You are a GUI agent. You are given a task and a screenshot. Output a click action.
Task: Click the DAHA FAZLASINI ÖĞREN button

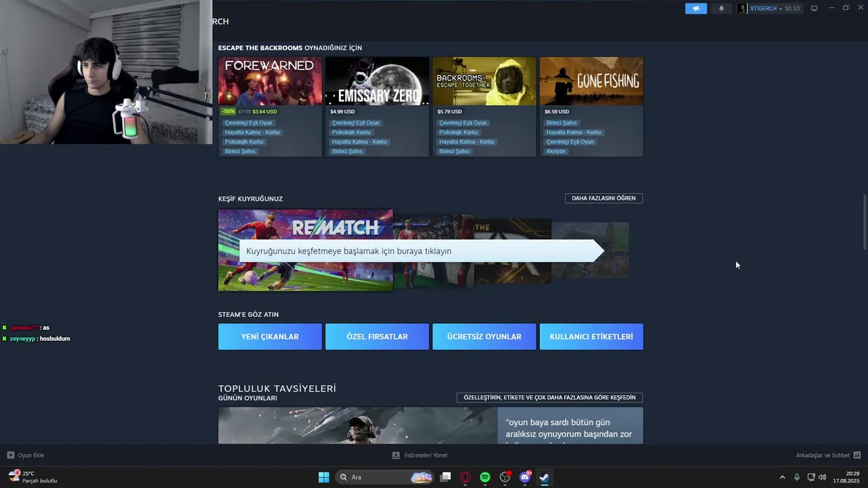604,199
